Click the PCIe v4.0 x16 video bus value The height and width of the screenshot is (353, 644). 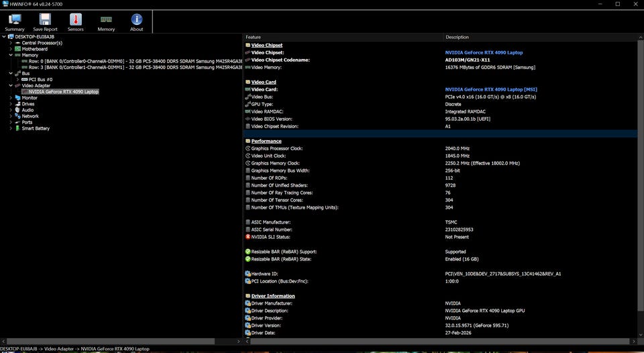[x=490, y=97]
